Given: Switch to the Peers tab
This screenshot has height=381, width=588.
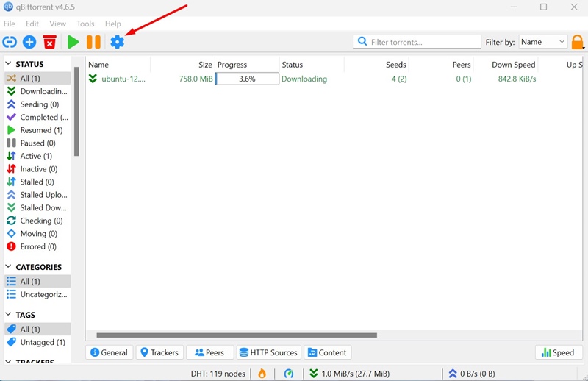Looking at the screenshot, I should click(210, 352).
